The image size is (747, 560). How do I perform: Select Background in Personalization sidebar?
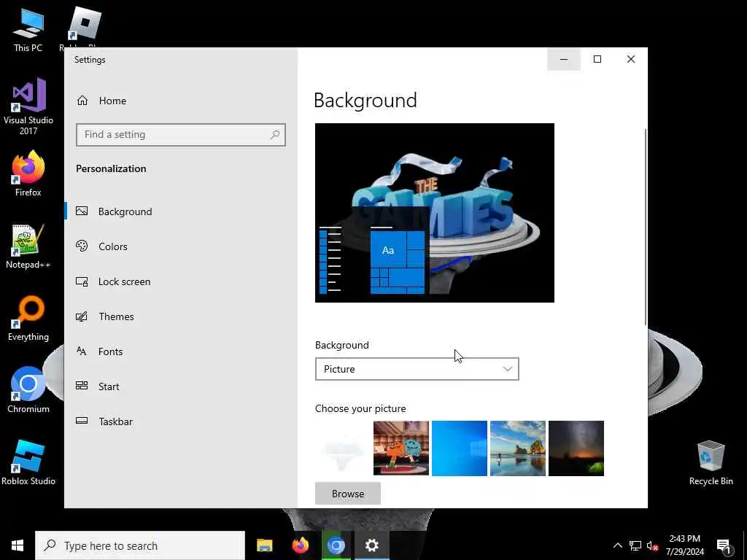(x=181, y=211)
